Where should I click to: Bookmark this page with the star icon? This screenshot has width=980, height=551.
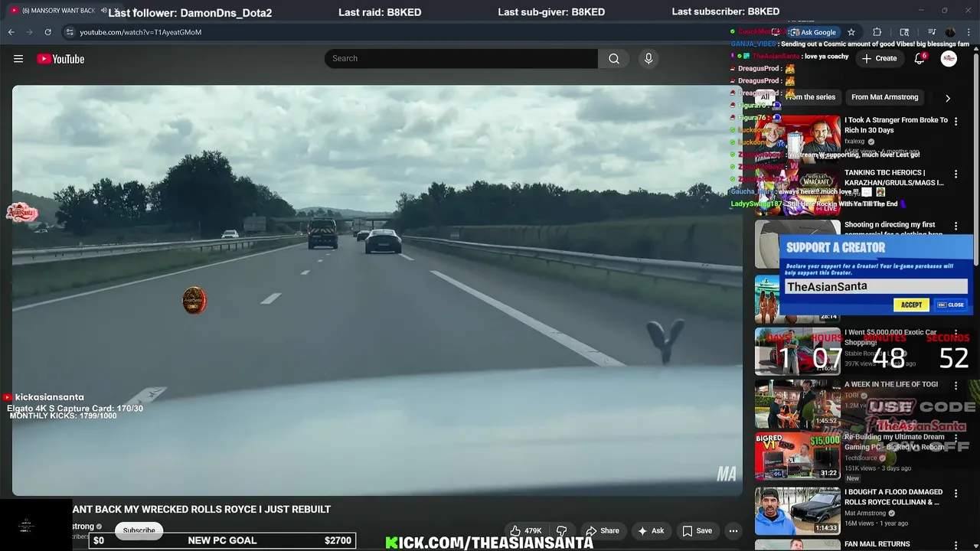851,32
